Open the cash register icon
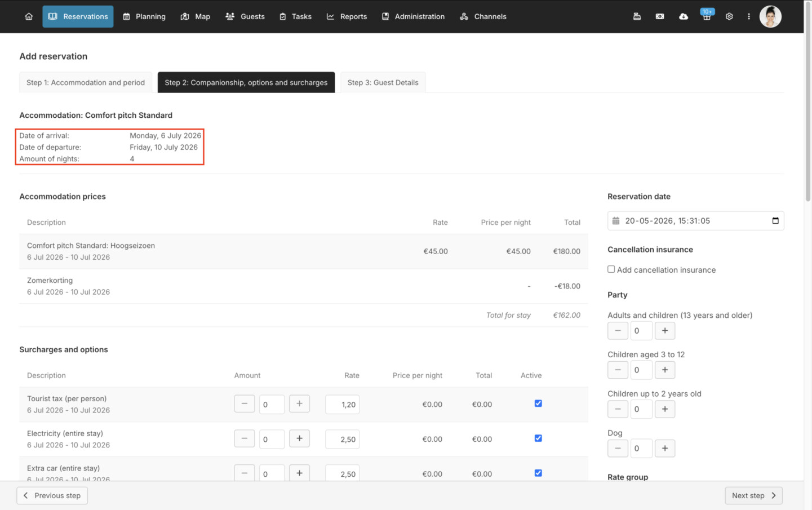This screenshot has height=510, width=812. click(x=637, y=16)
